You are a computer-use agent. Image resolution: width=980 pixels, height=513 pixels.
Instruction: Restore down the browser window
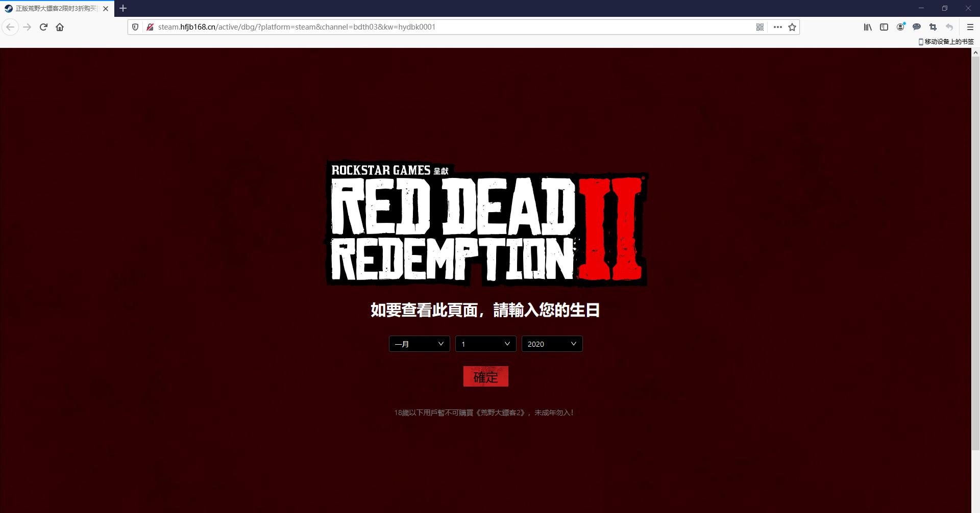pyautogui.click(x=945, y=8)
